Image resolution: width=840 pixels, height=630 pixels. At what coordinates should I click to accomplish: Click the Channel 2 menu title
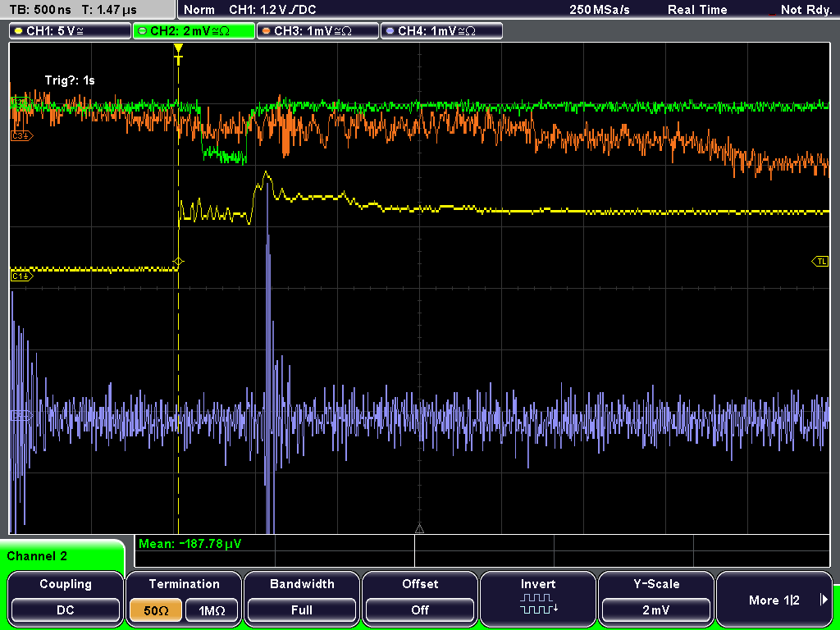coord(37,556)
